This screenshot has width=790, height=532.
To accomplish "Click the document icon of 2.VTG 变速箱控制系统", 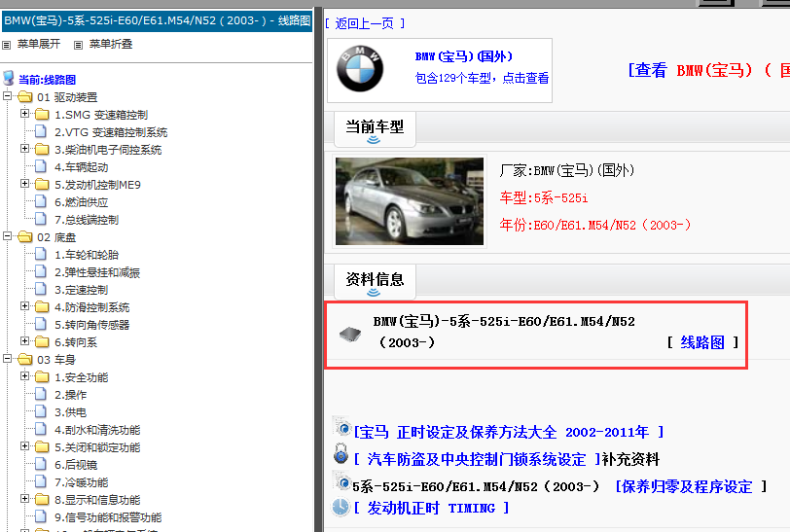I will click(41, 131).
